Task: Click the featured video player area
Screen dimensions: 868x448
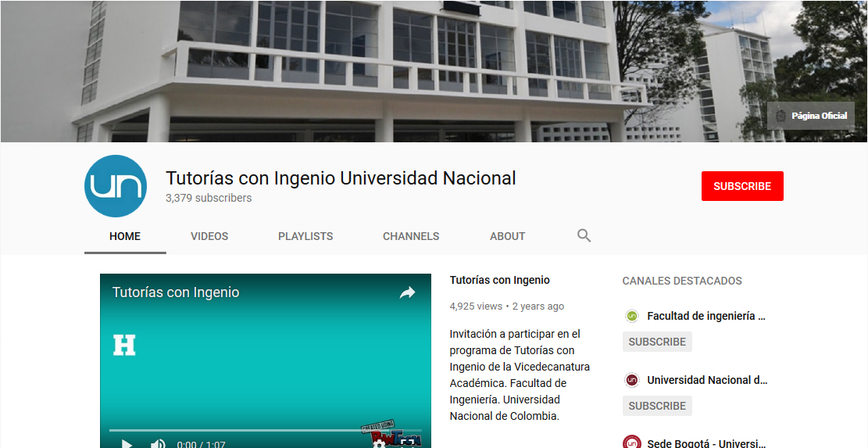Action: point(265,360)
